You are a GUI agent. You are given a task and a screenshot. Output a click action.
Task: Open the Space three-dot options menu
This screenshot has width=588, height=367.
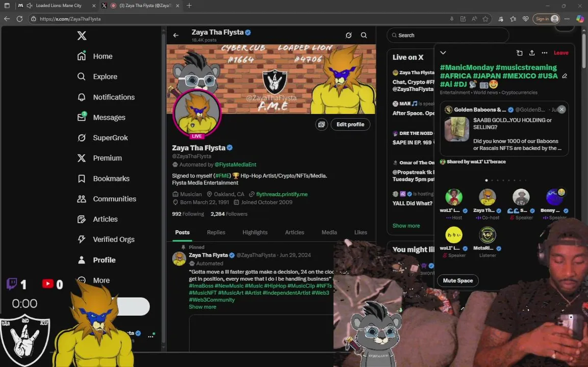[545, 53]
